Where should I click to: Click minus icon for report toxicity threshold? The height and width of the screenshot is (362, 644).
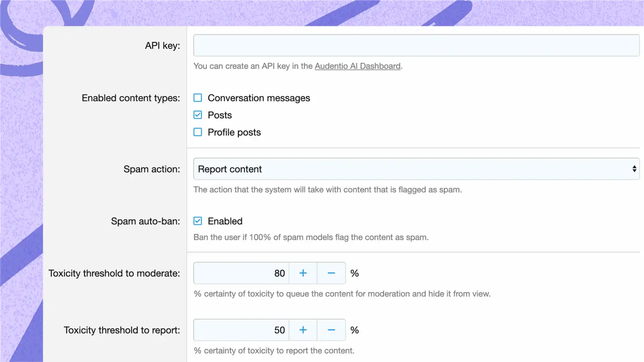(331, 330)
